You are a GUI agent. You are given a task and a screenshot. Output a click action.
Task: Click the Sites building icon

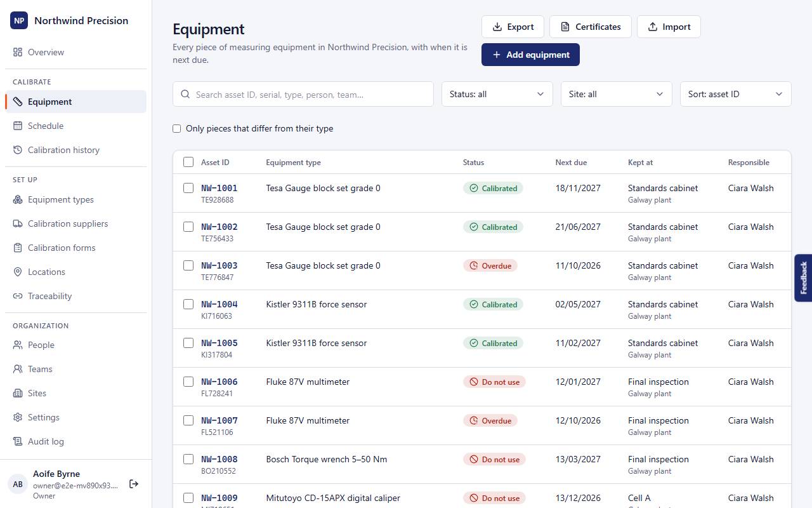[x=18, y=393]
